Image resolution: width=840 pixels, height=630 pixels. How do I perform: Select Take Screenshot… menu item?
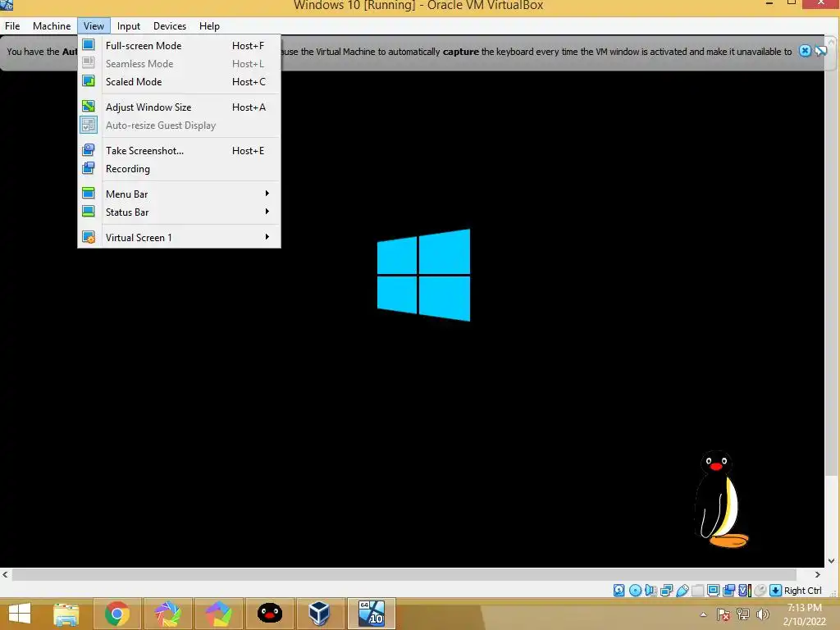(x=180, y=151)
